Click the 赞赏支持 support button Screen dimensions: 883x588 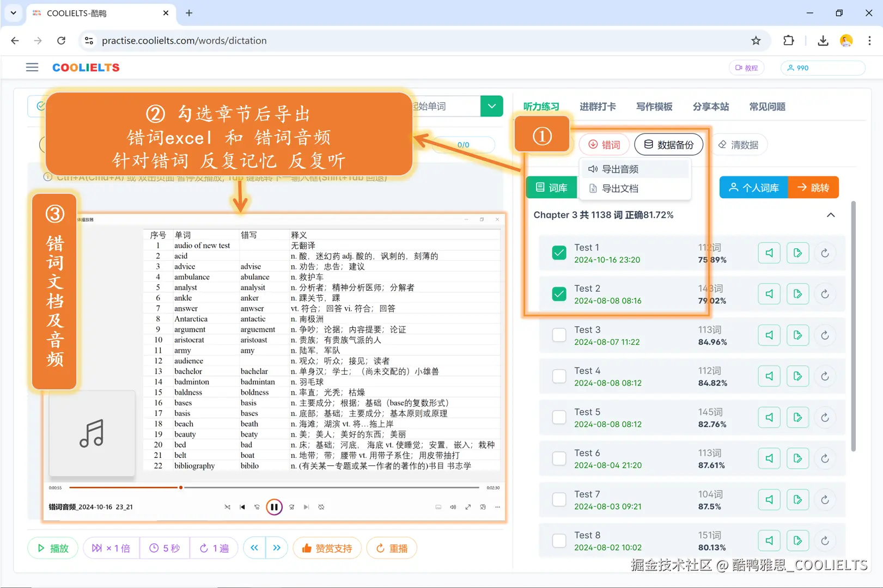(x=327, y=548)
